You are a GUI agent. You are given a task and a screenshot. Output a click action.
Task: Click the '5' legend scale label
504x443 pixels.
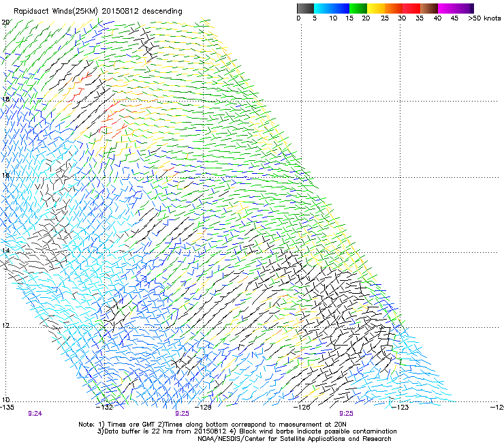pos(315,18)
